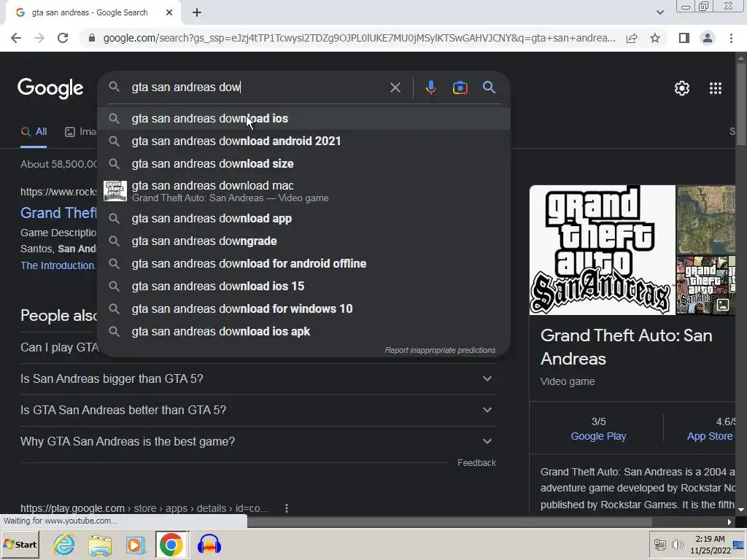Select suggestion 'gta san andreas downgrade'
The image size is (747, 560).
(x=304, y=241)
